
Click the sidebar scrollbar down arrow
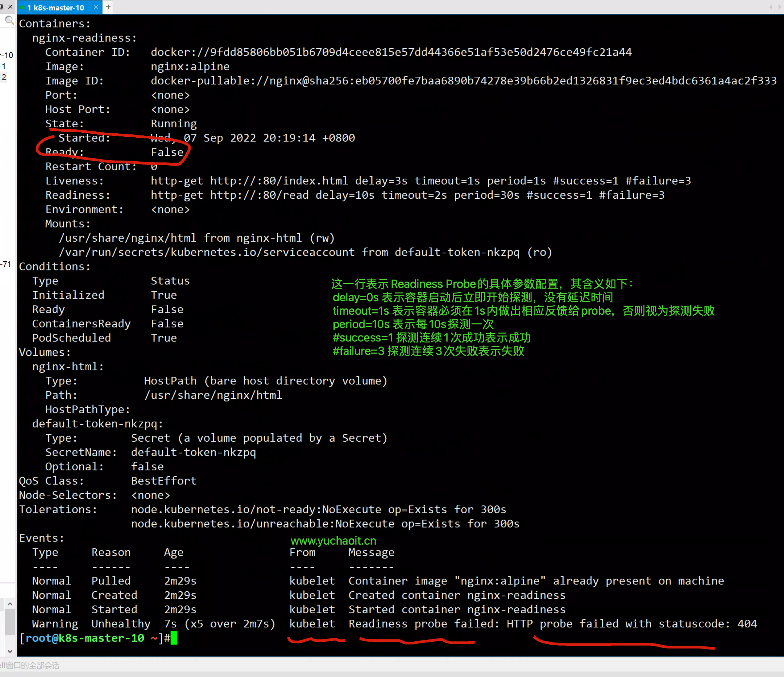[x=10, y=651]
